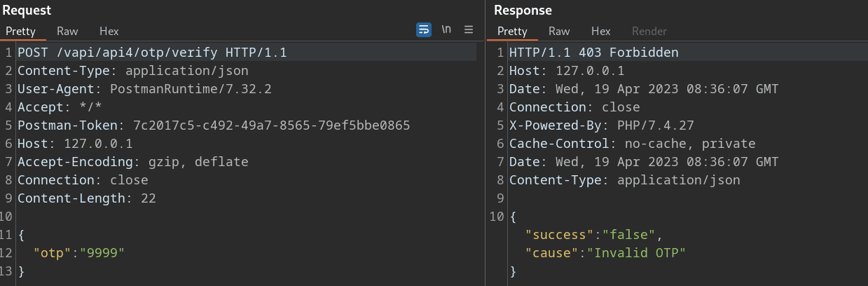Click the POST /vapi/api4/otp/verify request line
The width and height of the screenshot is (868, 286).
[x=152, y=53]
